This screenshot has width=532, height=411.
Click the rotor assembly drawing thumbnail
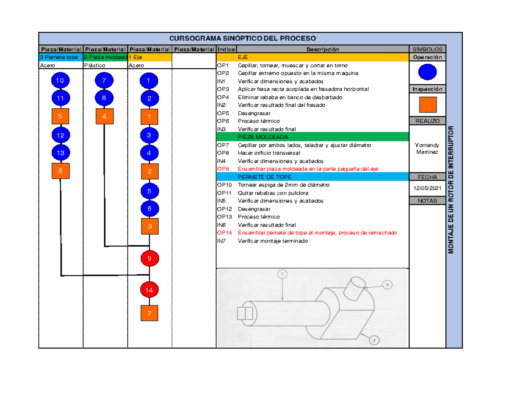312,308
